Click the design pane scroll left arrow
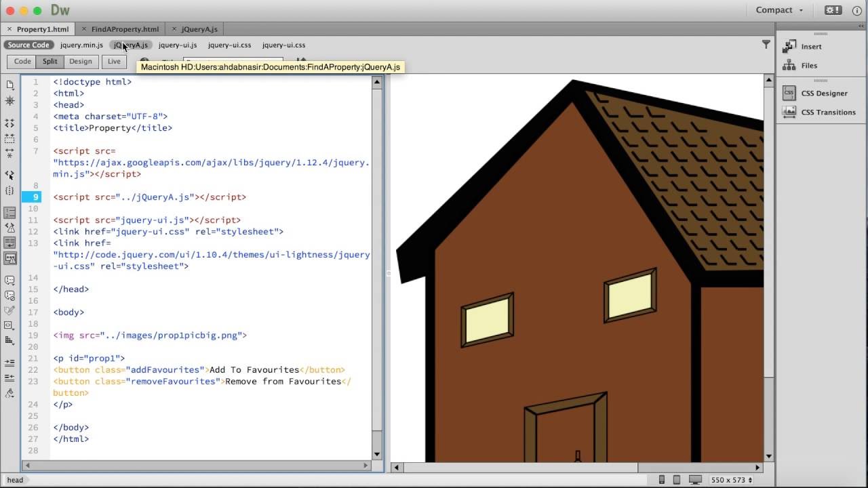868x488 pixels. tap(397, 467)
